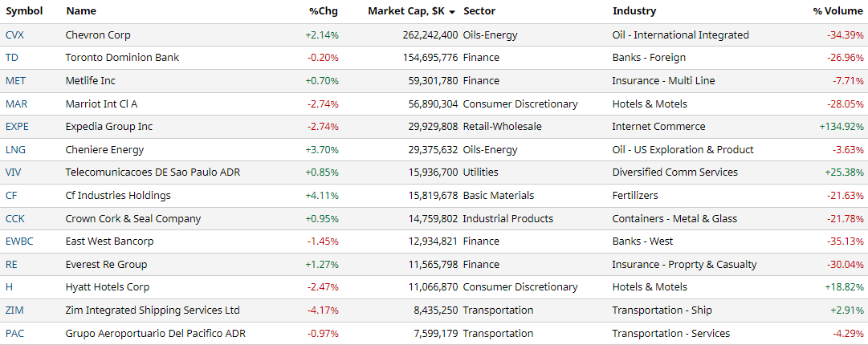Open the ZIM symbol link
This screenshot has height=345, width=868.
[14, 310]
